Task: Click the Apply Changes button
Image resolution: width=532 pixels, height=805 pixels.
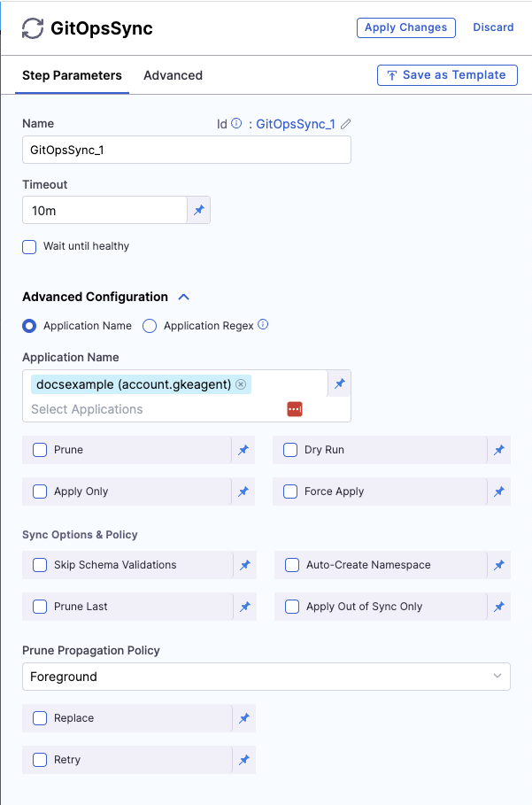Action: click(405, 27)
